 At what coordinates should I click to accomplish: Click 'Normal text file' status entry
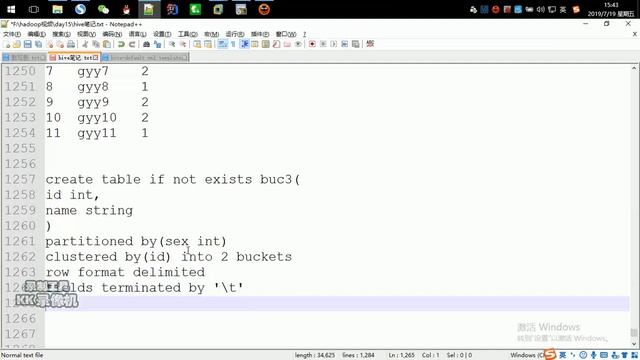[22, 355]
